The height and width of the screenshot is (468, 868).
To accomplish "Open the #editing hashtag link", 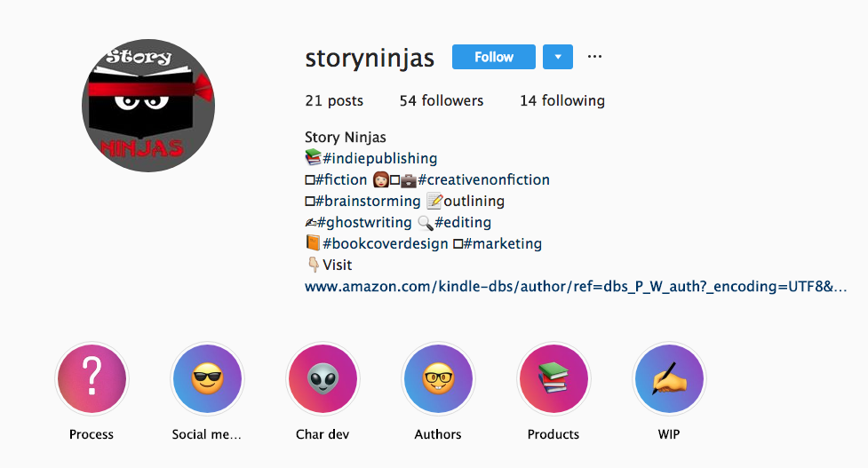I will (x=463, y=222).
